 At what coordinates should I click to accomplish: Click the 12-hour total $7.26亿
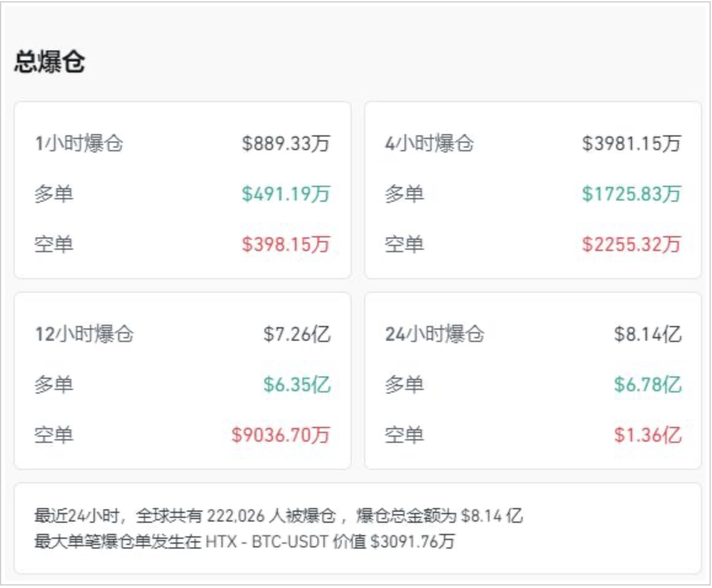297,335
